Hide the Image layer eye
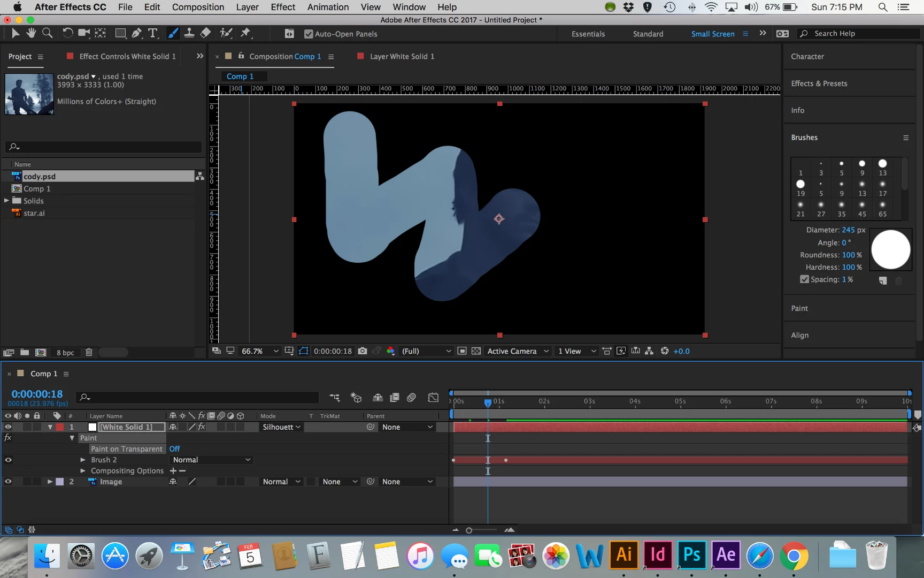This screenshot has height=578, width=924. (x=8, y=482)
